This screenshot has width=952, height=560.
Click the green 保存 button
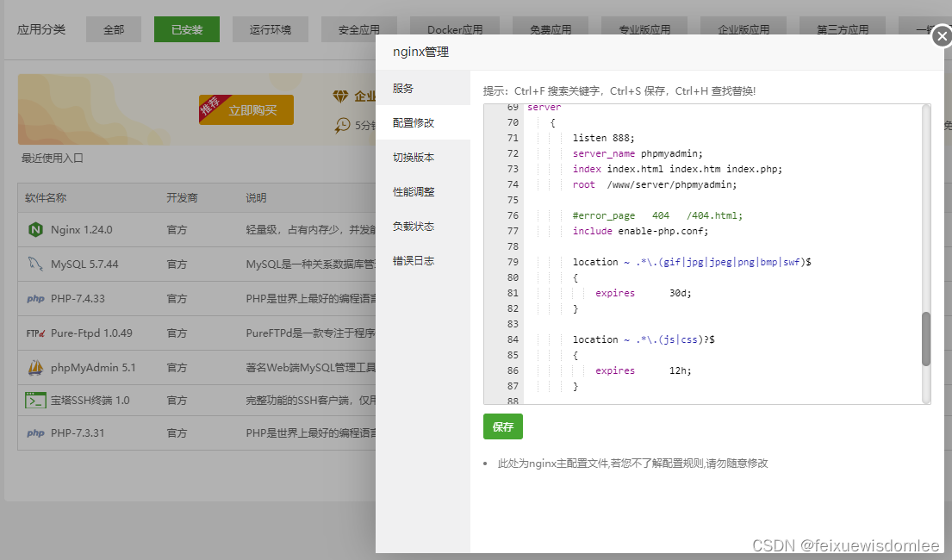[503, 426]
